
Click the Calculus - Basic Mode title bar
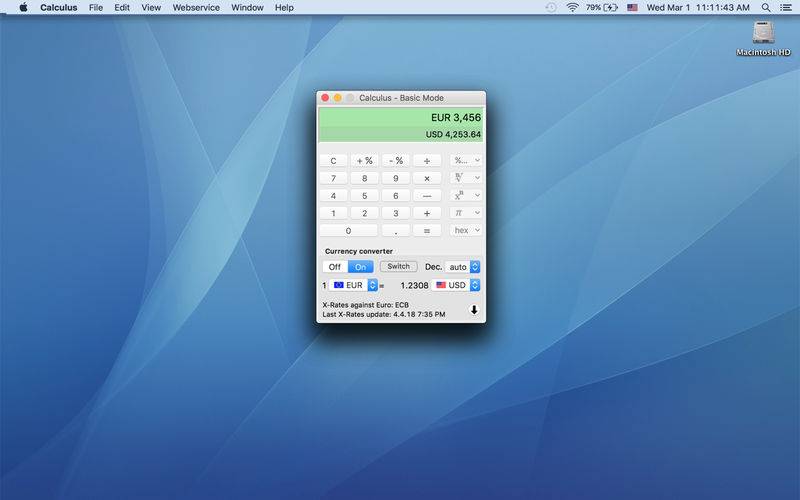coord(401,97)
